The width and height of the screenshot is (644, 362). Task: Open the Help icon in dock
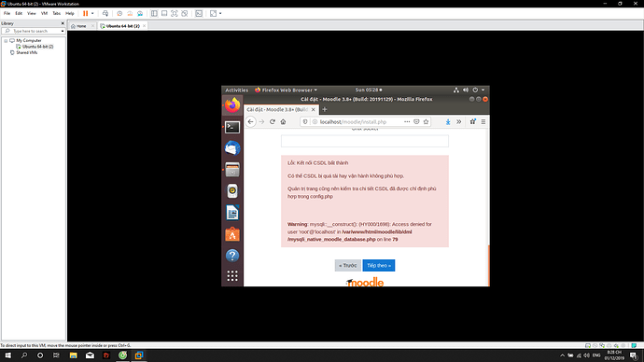tap(232, 256)
